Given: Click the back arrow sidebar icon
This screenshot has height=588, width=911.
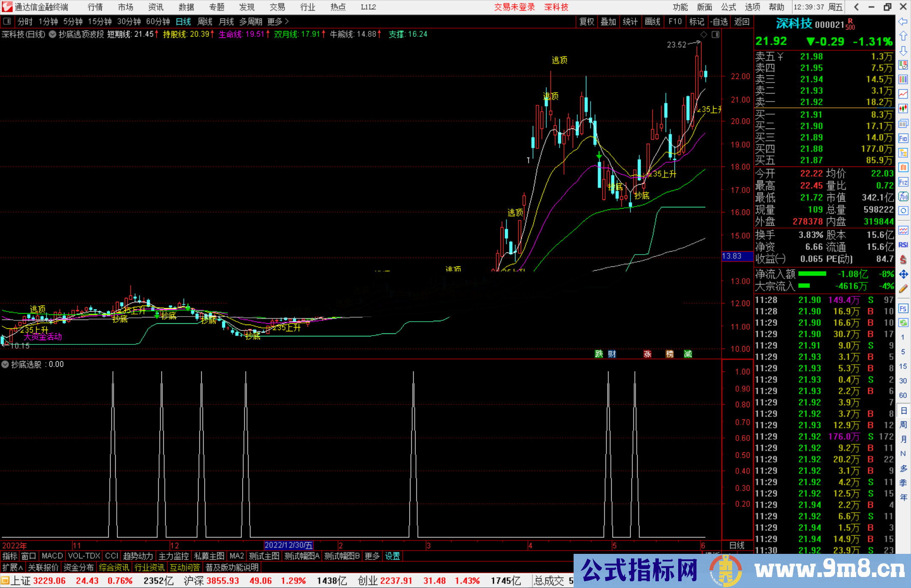Looking at the screenshot, I should 903,21.
